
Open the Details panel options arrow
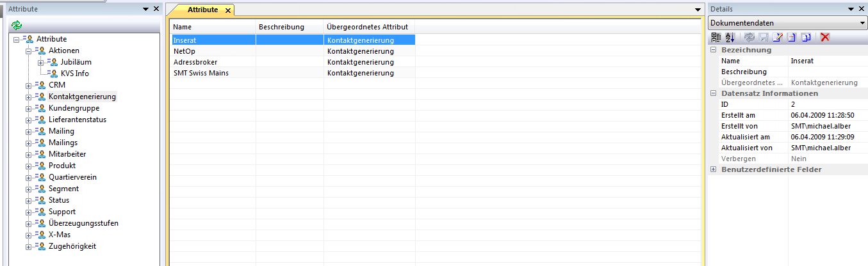(x=851, y=9)
